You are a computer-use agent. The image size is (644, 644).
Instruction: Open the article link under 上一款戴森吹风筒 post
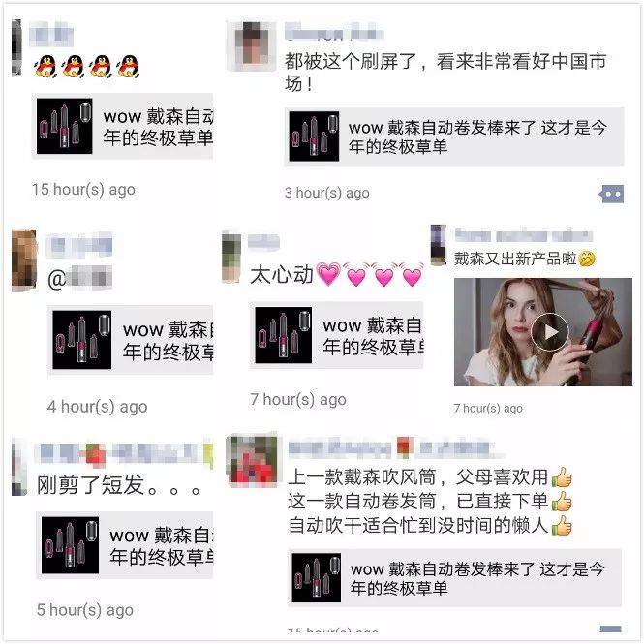tap(454, 578)
